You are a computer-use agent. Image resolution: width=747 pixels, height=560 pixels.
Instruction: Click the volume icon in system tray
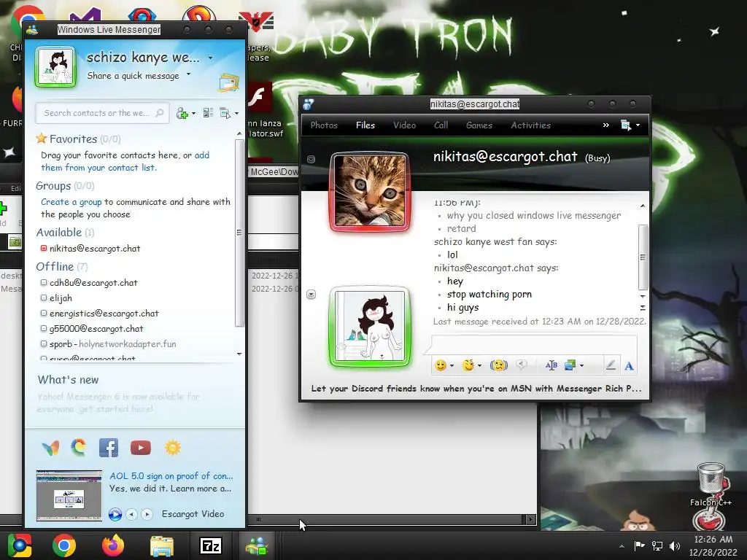675,546
